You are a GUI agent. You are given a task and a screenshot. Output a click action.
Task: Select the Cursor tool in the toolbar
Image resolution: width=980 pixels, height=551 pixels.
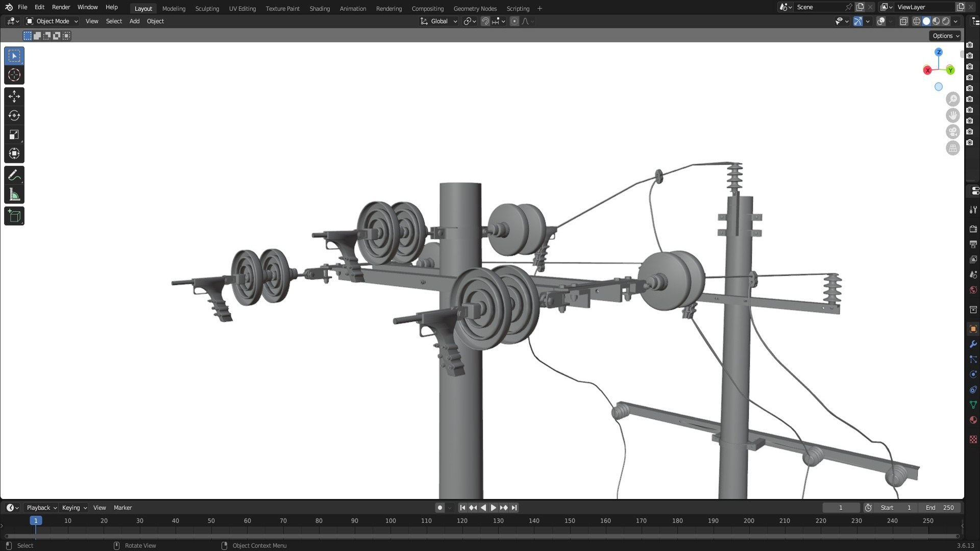tap(14, 75)
